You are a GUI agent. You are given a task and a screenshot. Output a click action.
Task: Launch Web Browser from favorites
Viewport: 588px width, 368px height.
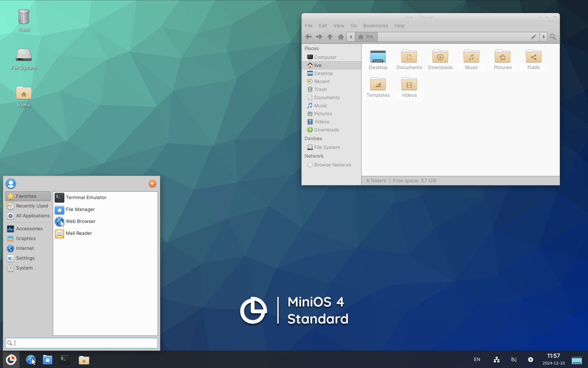tap(105, 222)
